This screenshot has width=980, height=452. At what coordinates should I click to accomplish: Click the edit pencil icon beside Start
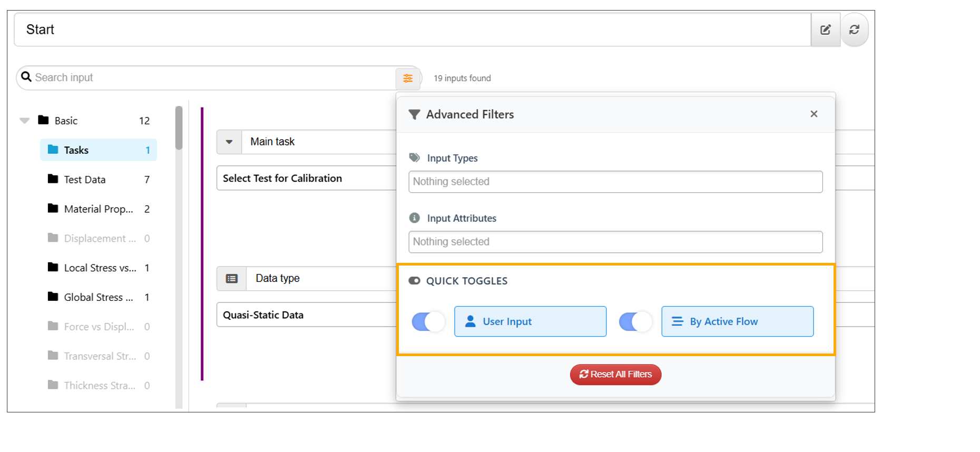tap(825, 30)
